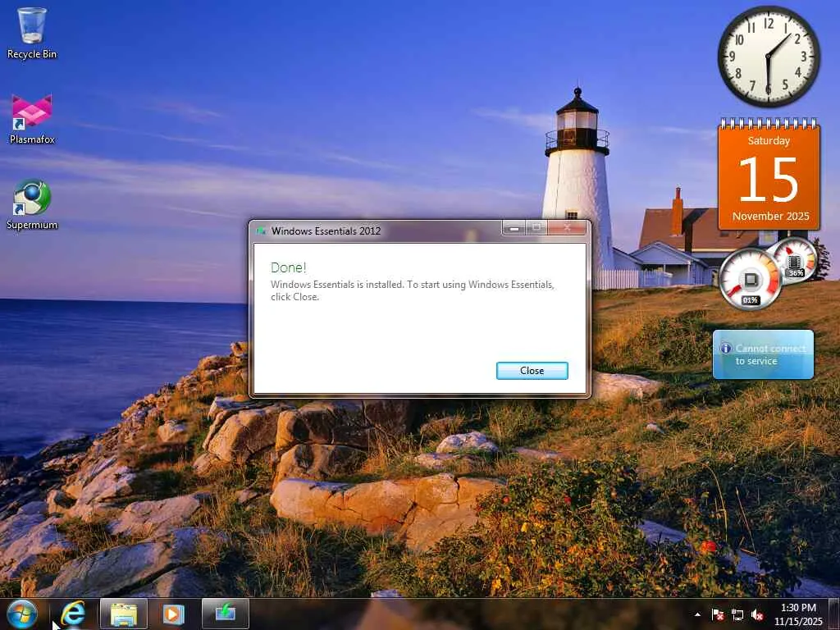Show hidden tray icons arrow

[x=697, y=614]
